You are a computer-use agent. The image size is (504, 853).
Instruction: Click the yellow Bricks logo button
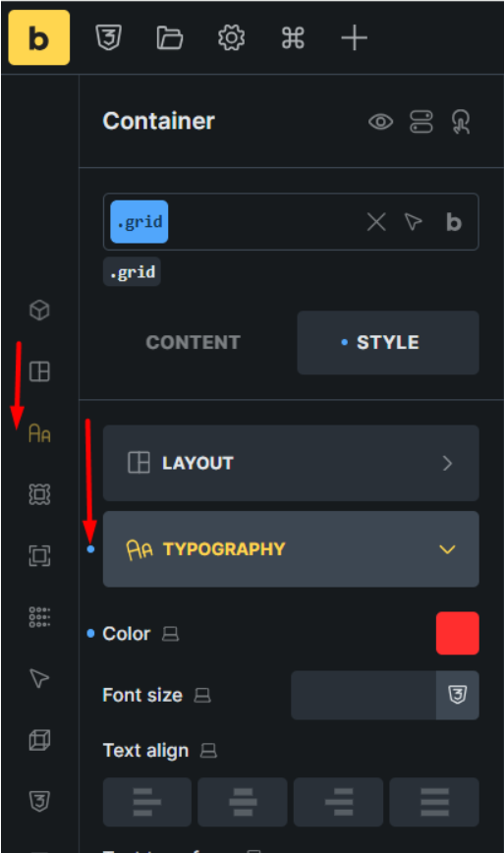coord(38,37)
